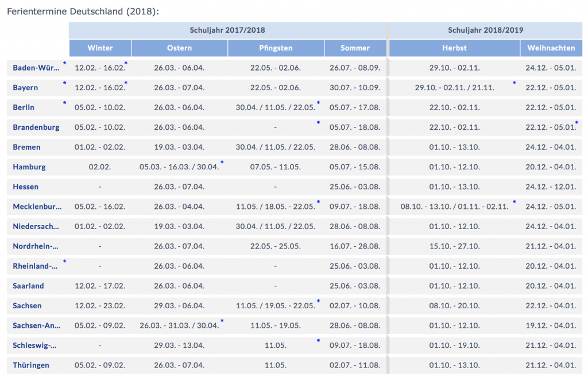Click Hessen's Sommer dates 25.06. - 03.08.

(x=355, y=187)
